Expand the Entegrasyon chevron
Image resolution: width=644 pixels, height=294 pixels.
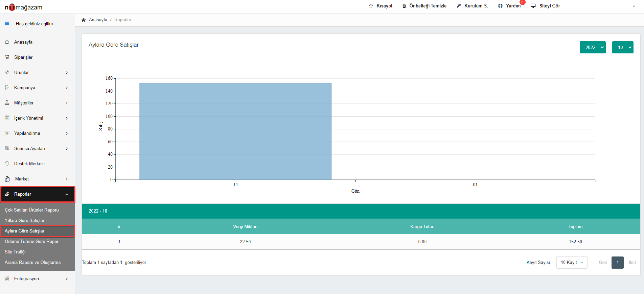(x=67, y=279)
